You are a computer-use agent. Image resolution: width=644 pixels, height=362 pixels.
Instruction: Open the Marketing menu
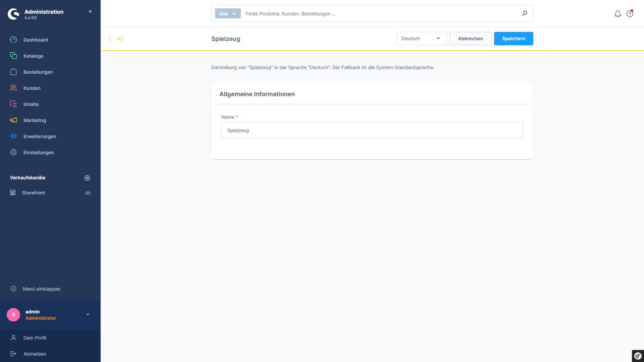[35, 120]
